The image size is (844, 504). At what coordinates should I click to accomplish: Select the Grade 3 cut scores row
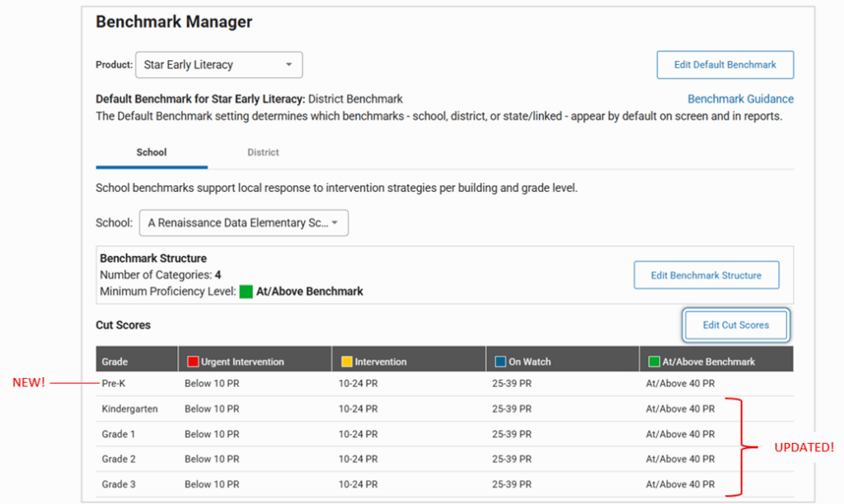[118, 484]
